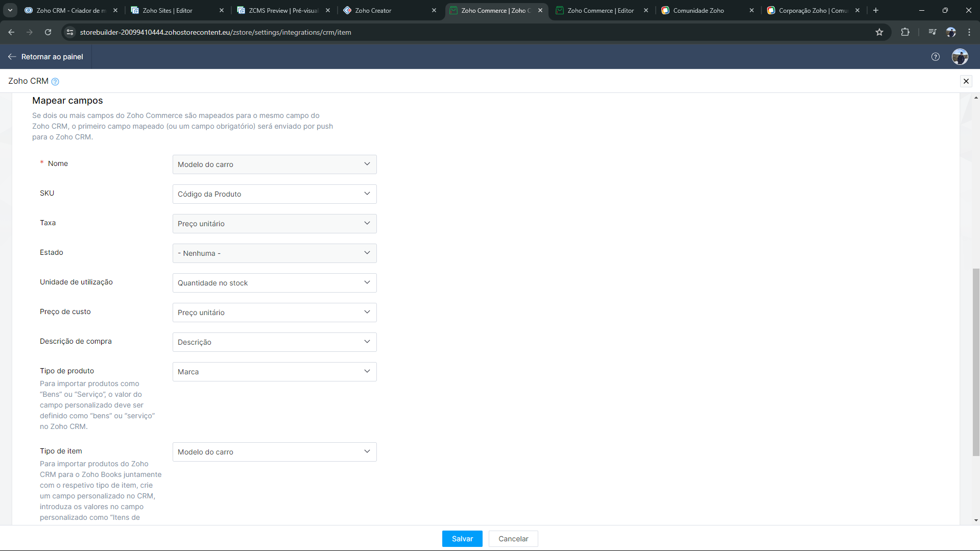Open the Chrome three-dot menu
This screenshot has width=980, height=551.
(969, 32)
